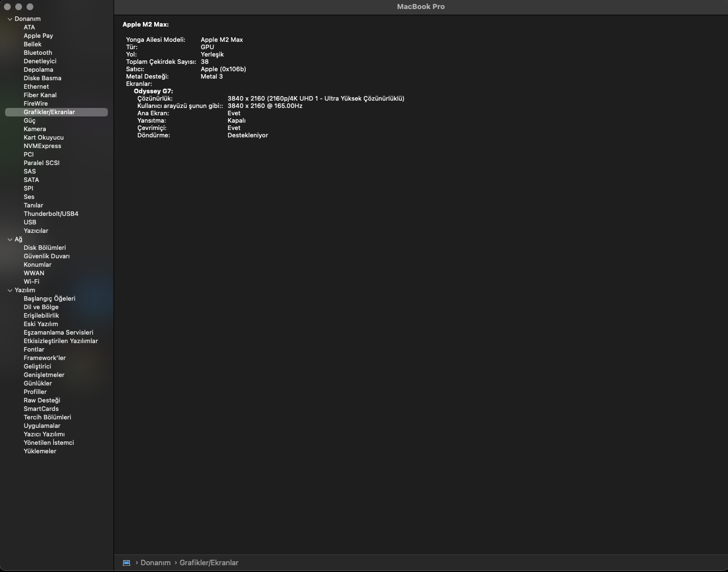Open Güç power information
728x572 pixels.
[29, 120]
